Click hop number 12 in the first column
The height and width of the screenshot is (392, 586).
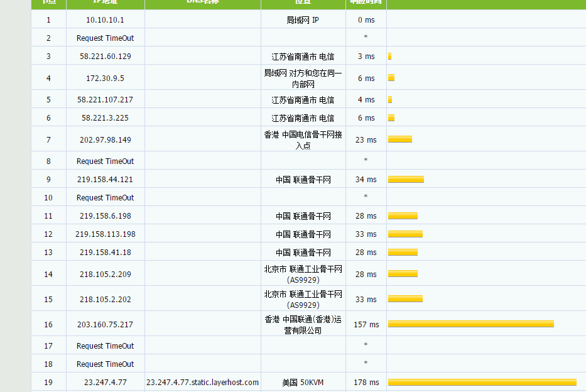click(x=48, y=234)
